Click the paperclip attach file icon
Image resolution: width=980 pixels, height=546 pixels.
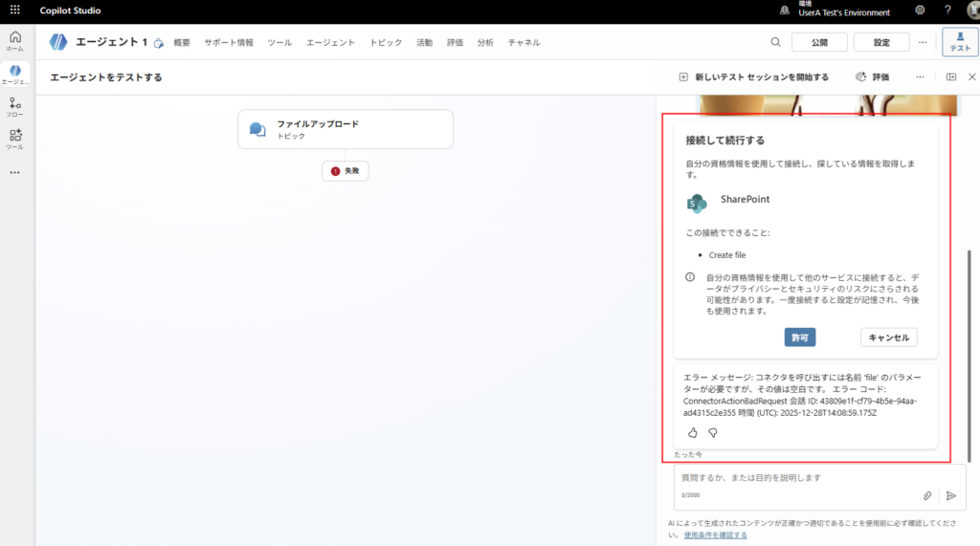pyautogui.click(x=927, y=495)
